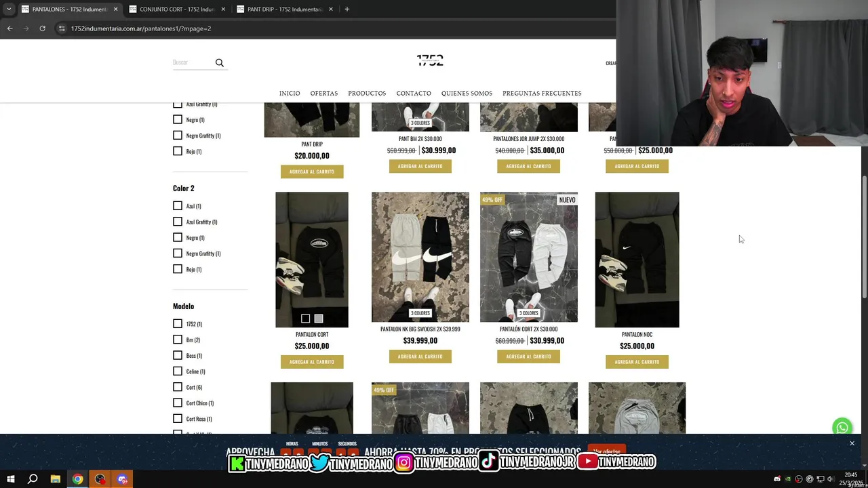868x488 pixels.
Task: Check the Cort (6) Modelo filter
Action: [x=178, y=387]
